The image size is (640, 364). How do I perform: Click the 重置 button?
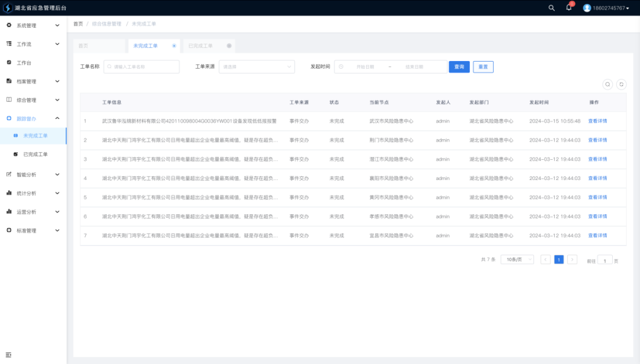[x=483, y=67]
